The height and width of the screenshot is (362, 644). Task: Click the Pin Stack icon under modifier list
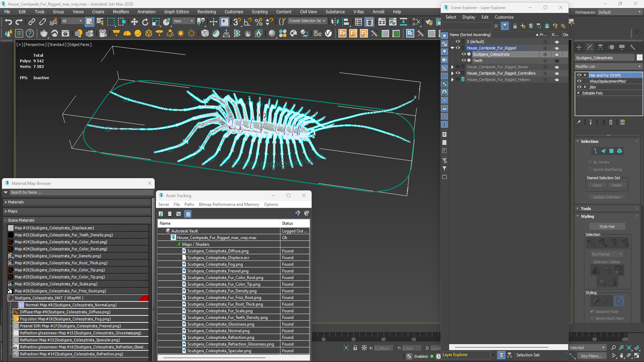pos(579,122)
